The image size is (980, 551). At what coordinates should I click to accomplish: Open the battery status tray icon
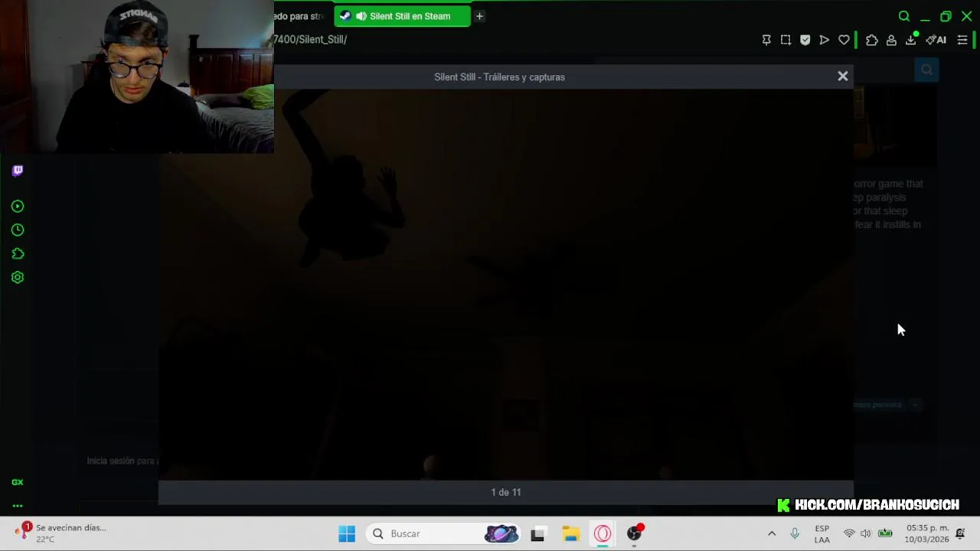click(x=885, y=533)
